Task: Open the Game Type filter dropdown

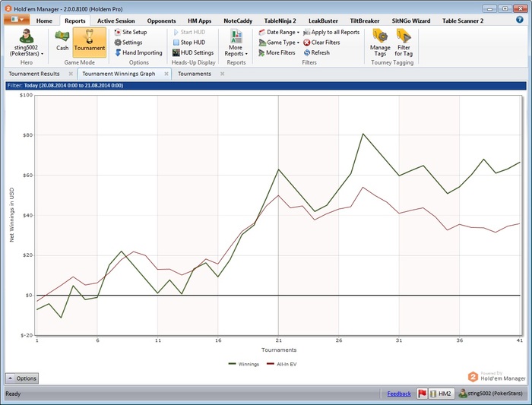Action: 279,43
